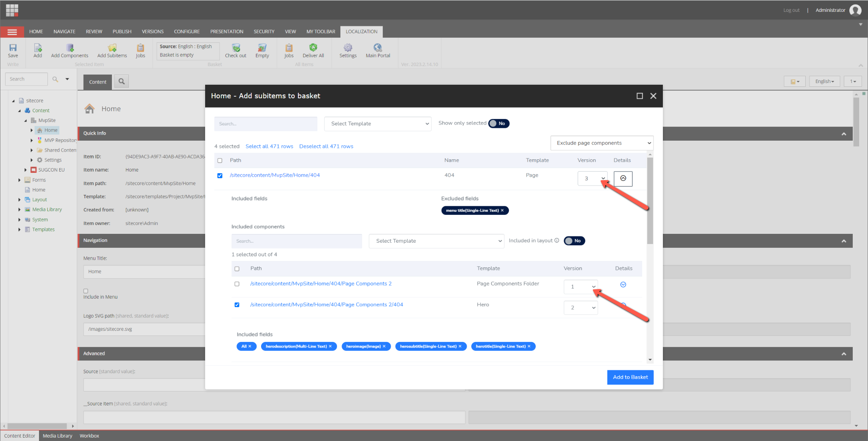Viewport: 868px width, 441px height.
Task: Click the Add Components ribbon icon
Action: click(70, 50)
